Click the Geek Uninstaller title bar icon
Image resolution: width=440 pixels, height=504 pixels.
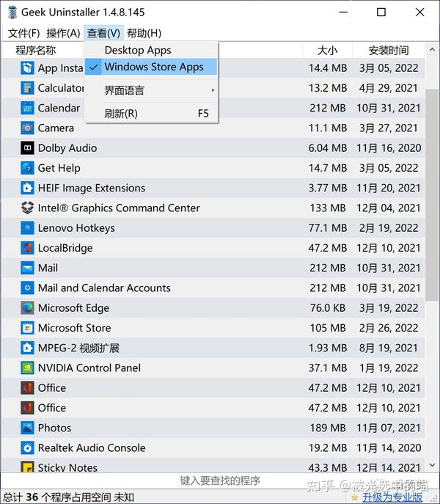coord(12,12)
